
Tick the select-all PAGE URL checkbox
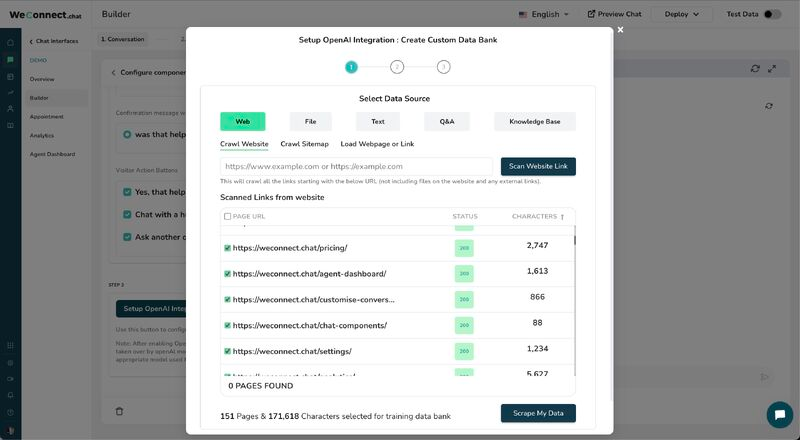pos(228,216)
